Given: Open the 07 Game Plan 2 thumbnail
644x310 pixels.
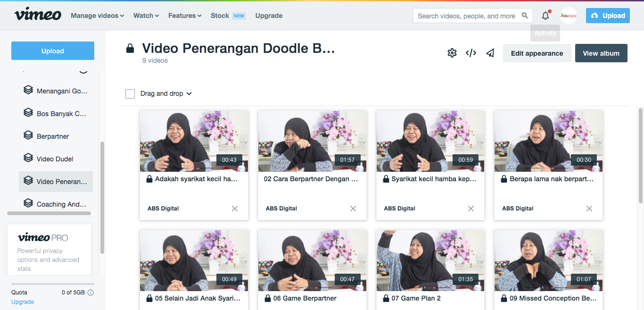Looking at the screenshot, I should (x=430, y=260).
